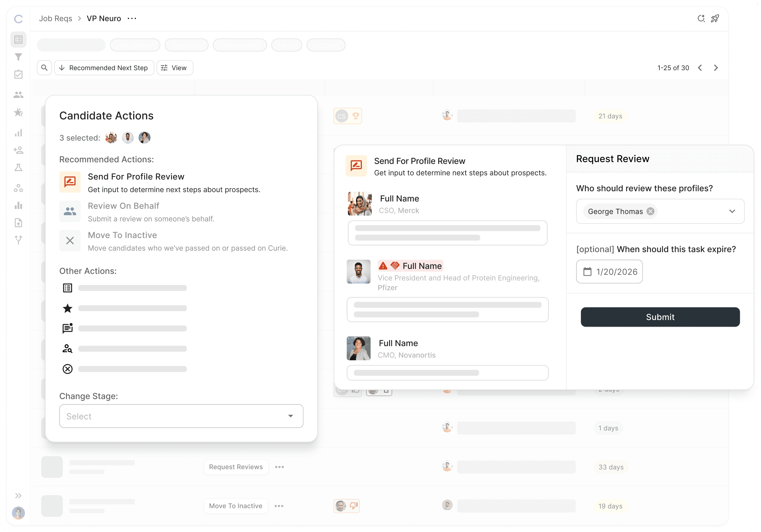Click the star icon under Other Actions
The image size is (761, 532).
tap(68, 308)
